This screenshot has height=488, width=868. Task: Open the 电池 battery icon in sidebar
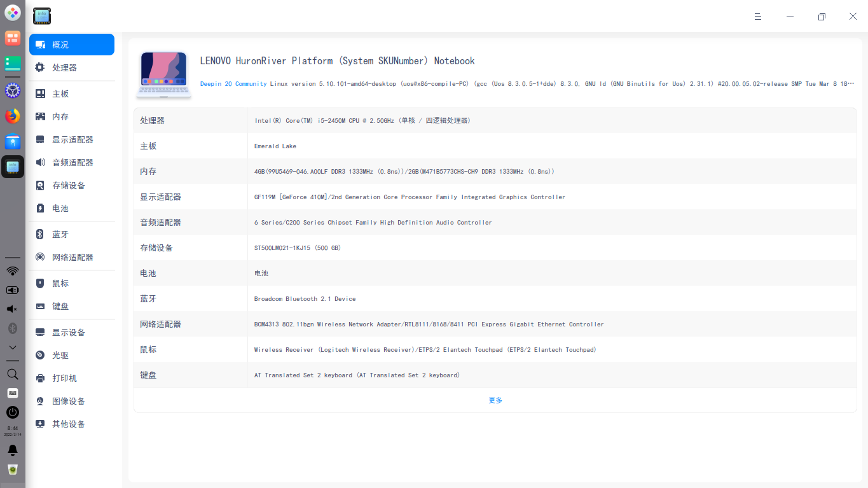40,208
